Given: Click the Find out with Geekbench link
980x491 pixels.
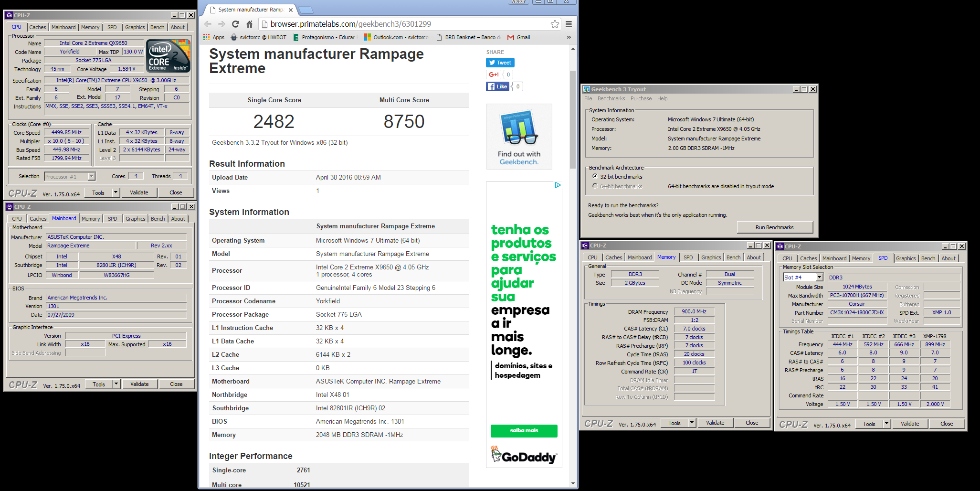Looking at the screenshot, I should click(519, 158).
